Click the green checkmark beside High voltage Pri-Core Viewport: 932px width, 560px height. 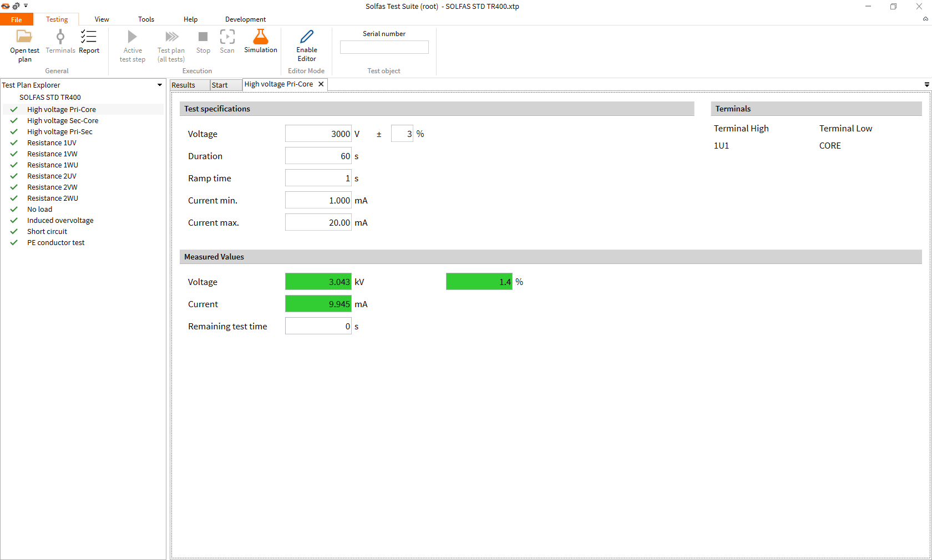point(14,110)
